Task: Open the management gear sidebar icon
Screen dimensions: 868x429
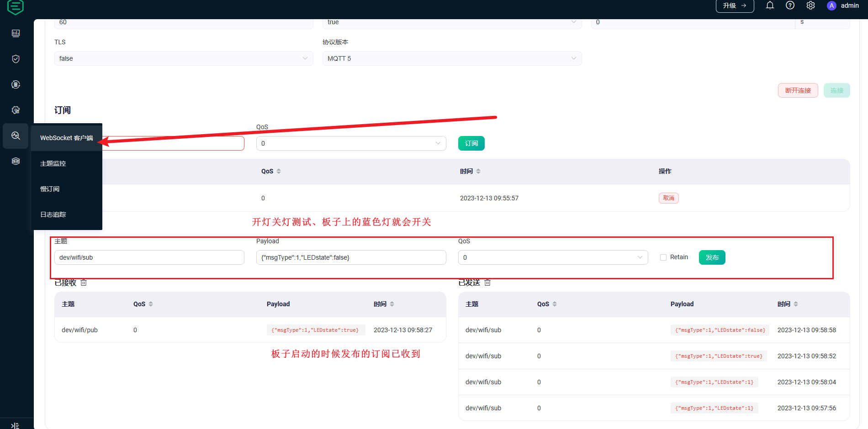Action: [16, 110]
